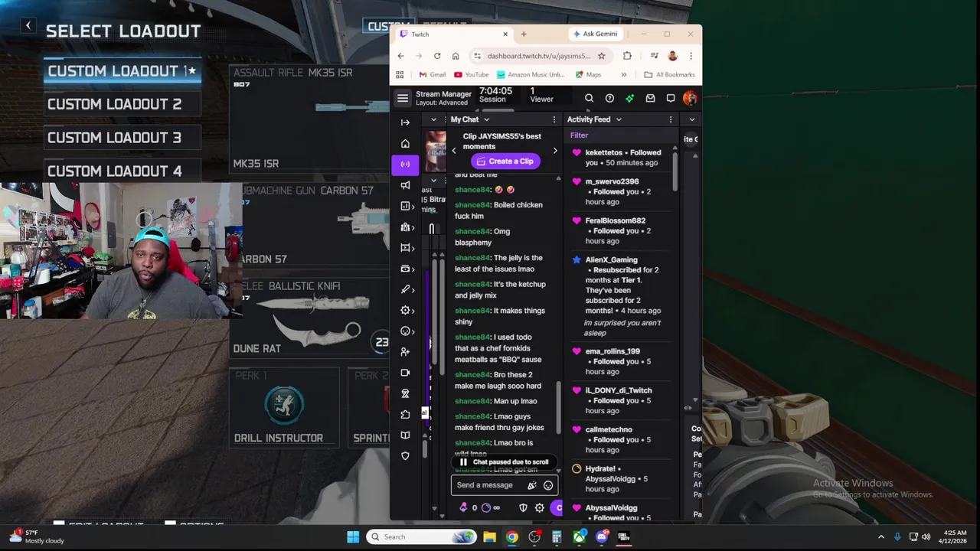Expand the Activity Feed panel dropdown
This screenshot has height=551, width=980.
pyautogui.click(x=619, y=119)
